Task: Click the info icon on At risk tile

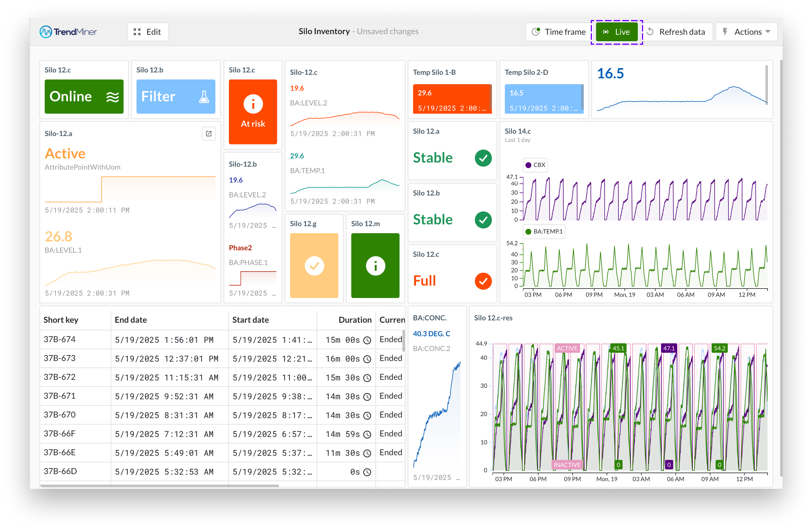Action: [253, 104]
